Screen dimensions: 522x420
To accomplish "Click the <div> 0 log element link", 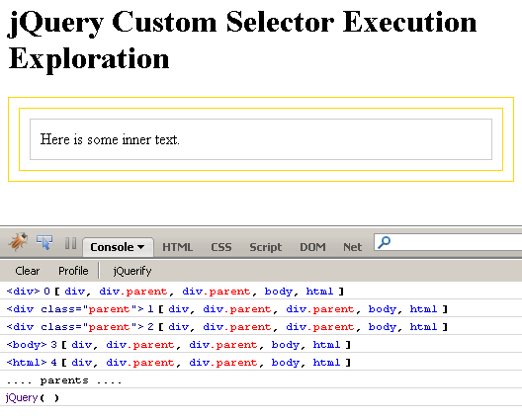I will (x=23, y=292).
